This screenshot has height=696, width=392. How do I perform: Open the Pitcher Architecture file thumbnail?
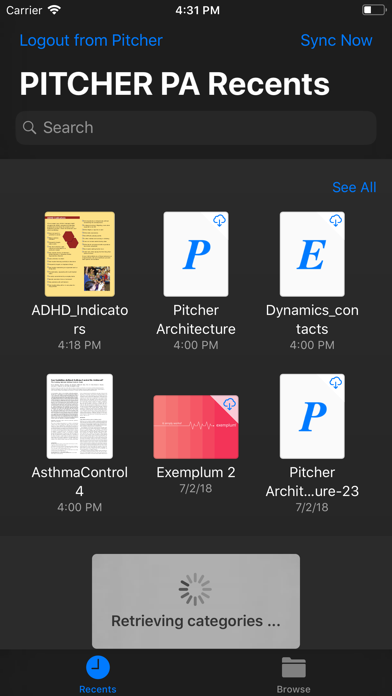pos(196,254)
